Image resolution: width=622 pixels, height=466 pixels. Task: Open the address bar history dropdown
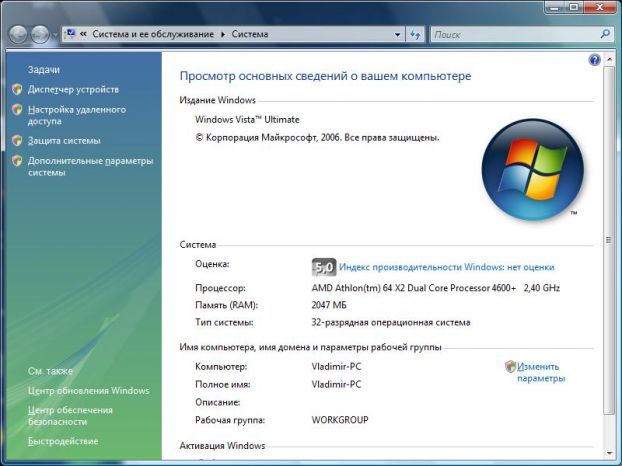[x=397, y=35]
